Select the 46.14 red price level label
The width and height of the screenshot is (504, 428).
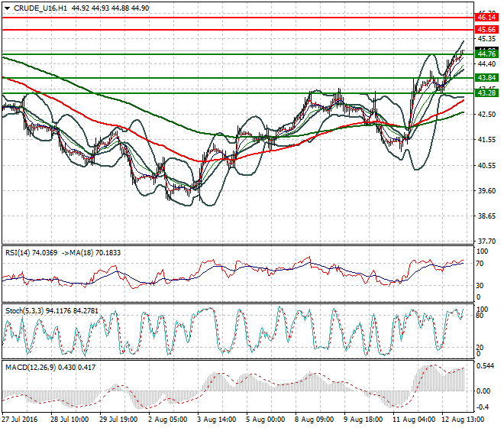pyautogui.click(x=486, y=18)
